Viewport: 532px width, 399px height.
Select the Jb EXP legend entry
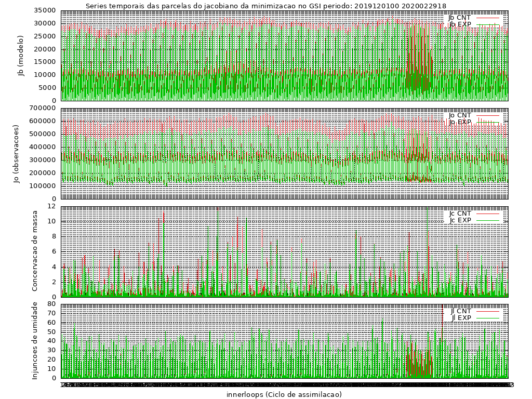[x=474, y=24]
